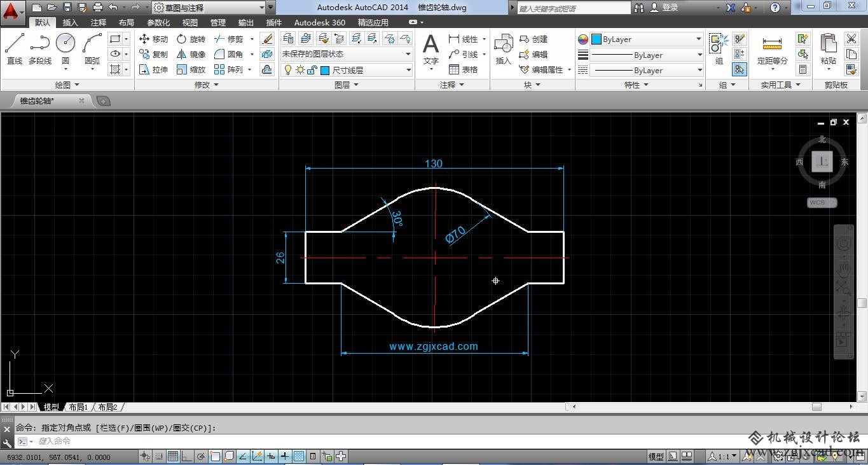
Task: Expand the 图层 panel
Action: tap(347, 85)
